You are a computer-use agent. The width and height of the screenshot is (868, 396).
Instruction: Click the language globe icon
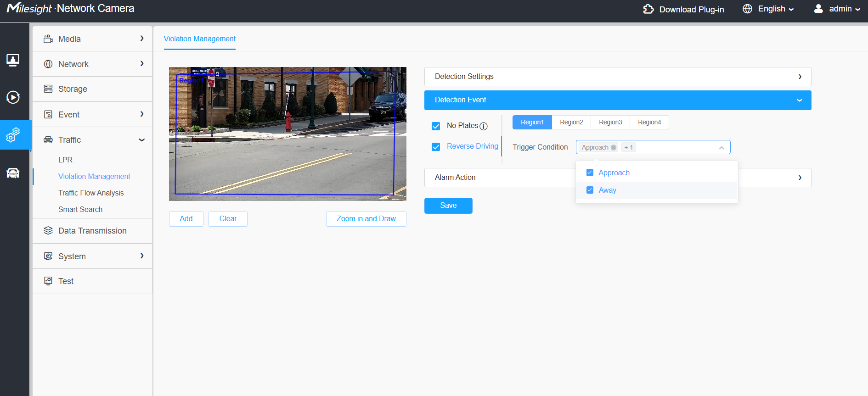(x=748, y=9)
